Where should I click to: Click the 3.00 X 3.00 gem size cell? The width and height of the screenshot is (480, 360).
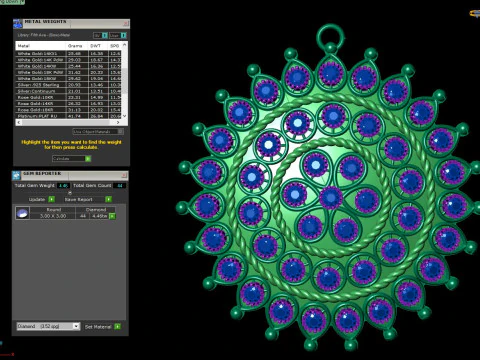click(53, 216)
